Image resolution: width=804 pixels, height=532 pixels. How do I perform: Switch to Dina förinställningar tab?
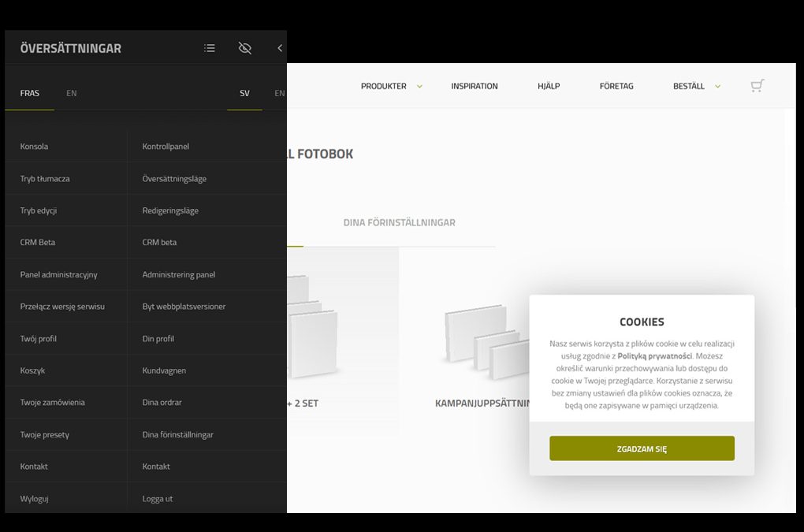[399, 223]
